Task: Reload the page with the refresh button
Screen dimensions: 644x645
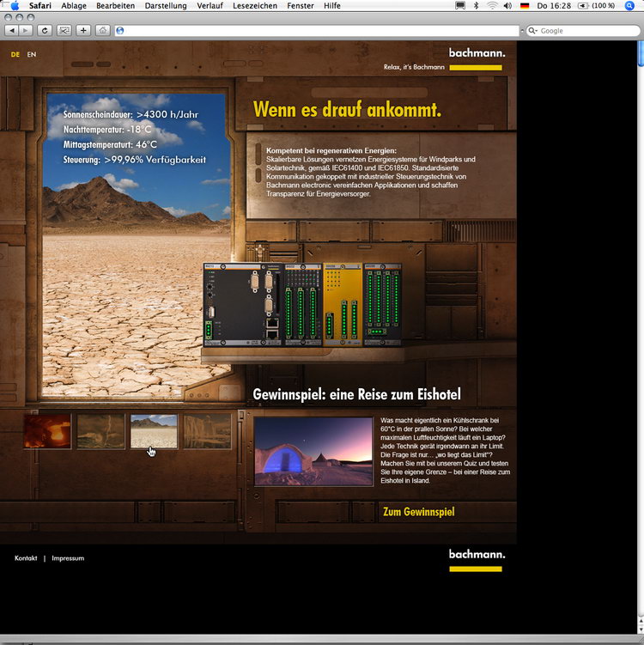Action: pos(45,30)
